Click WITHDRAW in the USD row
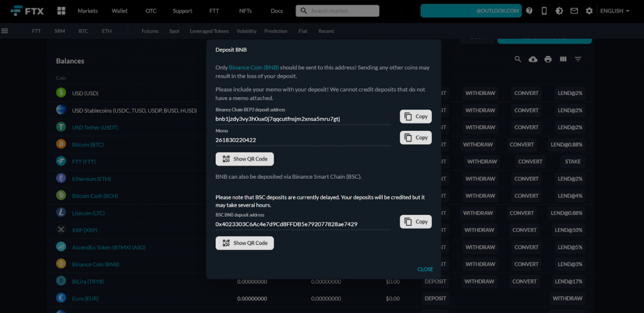The height and width of the screenshot is (313, 644). pos(480,93)
